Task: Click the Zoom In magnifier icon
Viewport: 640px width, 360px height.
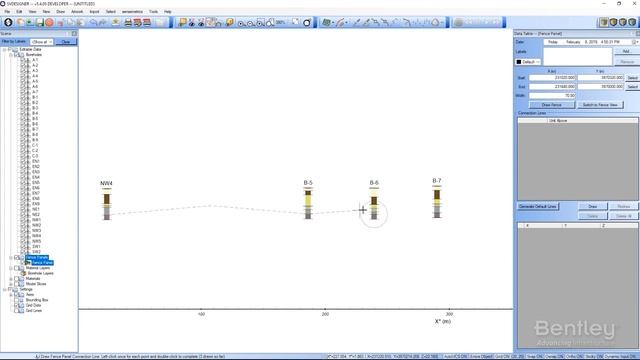Action: [241, 23]
